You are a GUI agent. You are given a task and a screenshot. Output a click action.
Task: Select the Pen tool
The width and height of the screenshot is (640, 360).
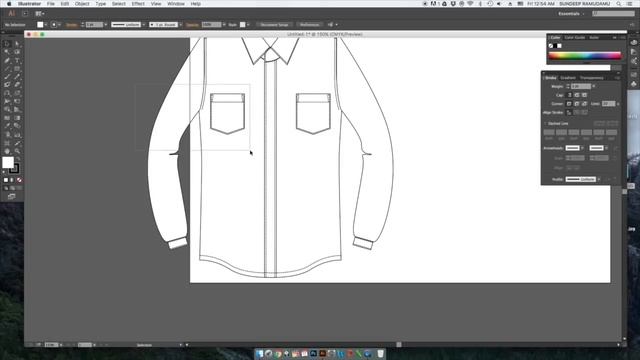pyautogui.click(x=7, y=60)
